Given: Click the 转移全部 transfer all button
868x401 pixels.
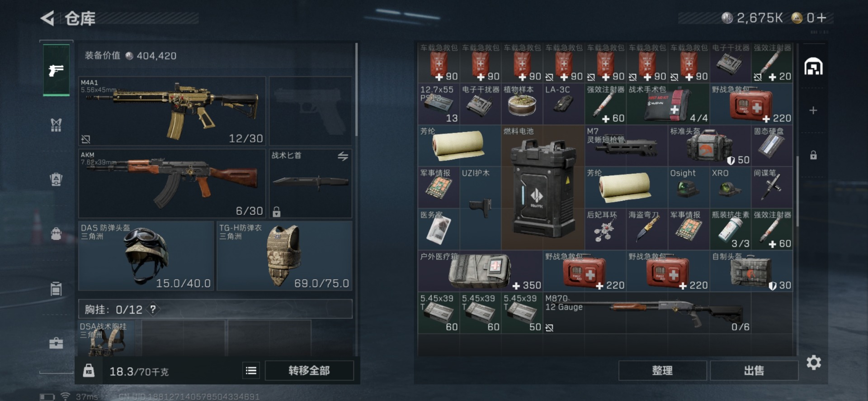Looking at the screenshot, I should [309, 371].
